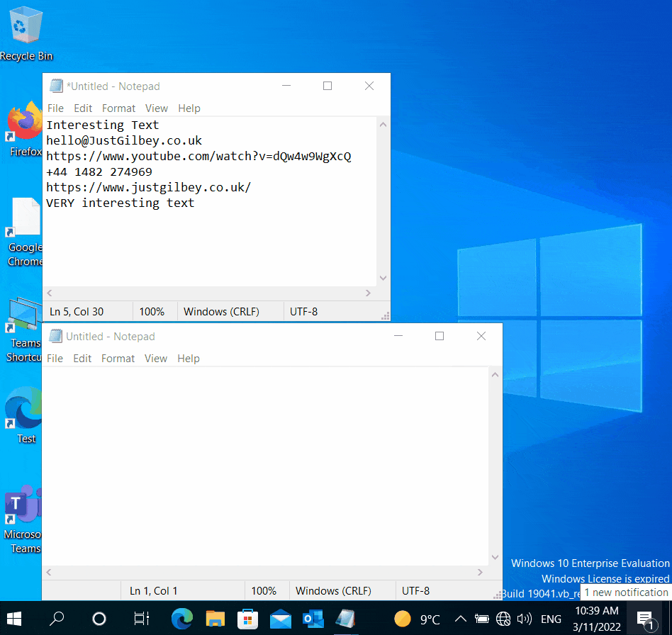672x635 pixels.
Task: Close the lower Untitled Notepad window
Action: [481, 336]
